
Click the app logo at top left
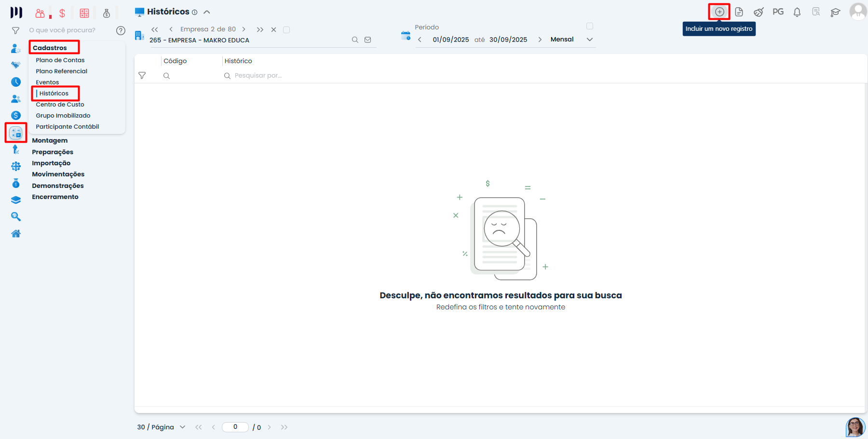16,12
